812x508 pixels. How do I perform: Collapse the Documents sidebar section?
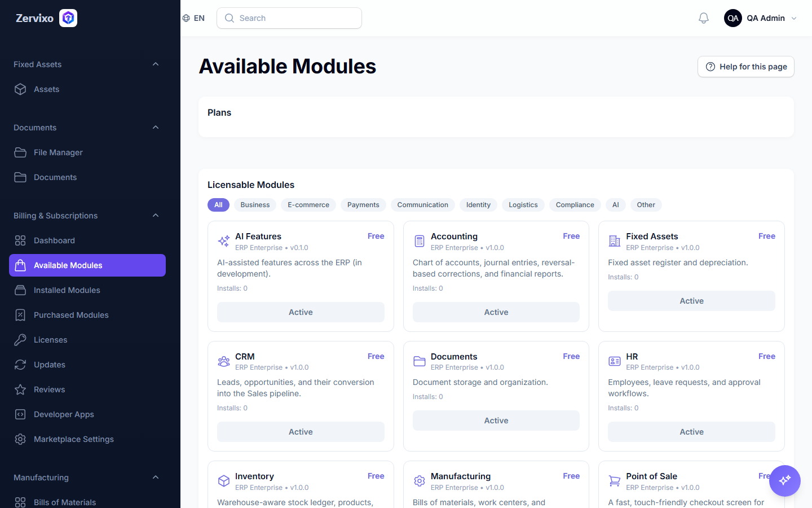(x=156, y=128)
